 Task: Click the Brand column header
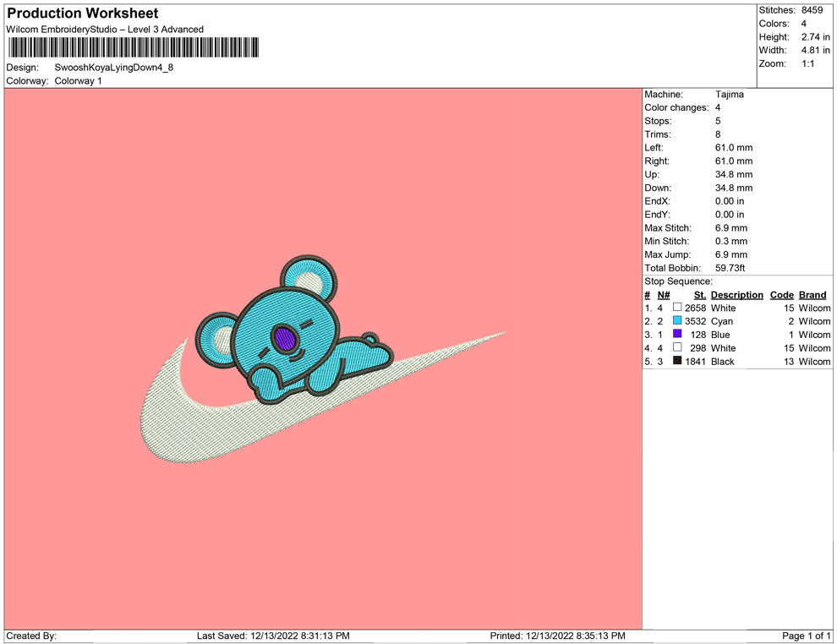coord(812,295)
